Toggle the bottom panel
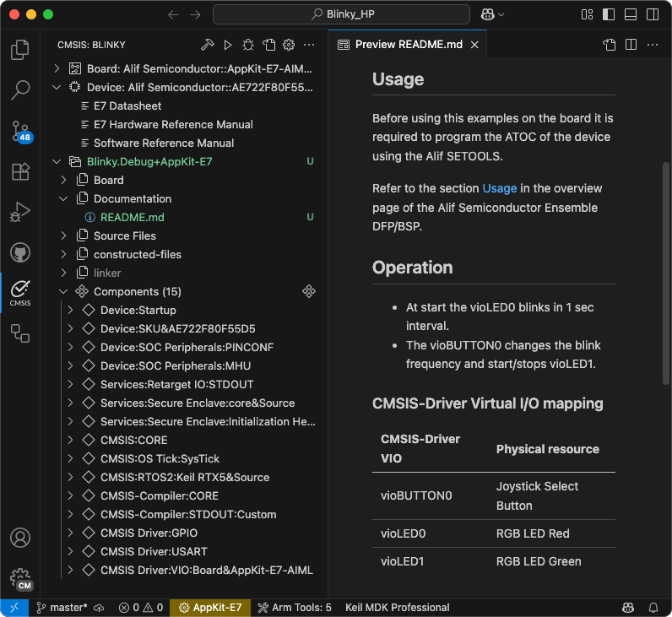Viewport: 672px width, 617px height. point(631,14)
